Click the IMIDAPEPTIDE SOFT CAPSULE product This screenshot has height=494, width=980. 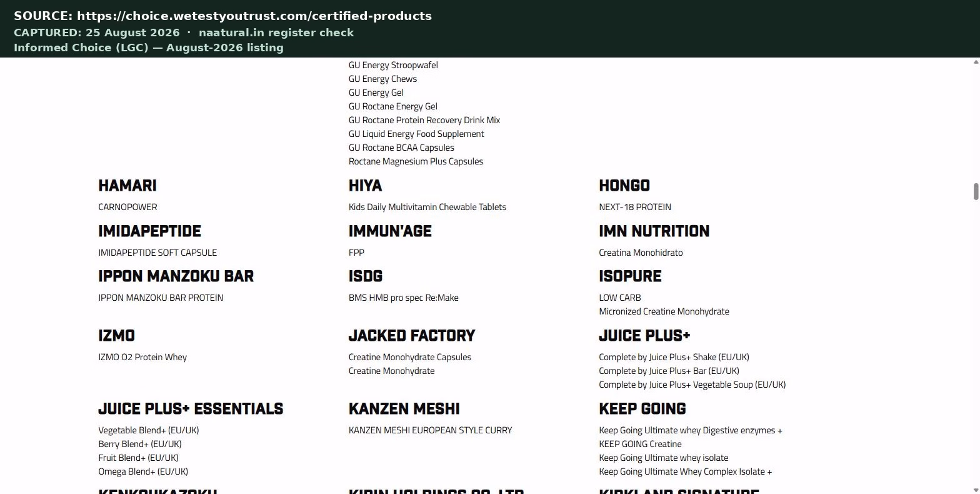click(x=157, y=253)
